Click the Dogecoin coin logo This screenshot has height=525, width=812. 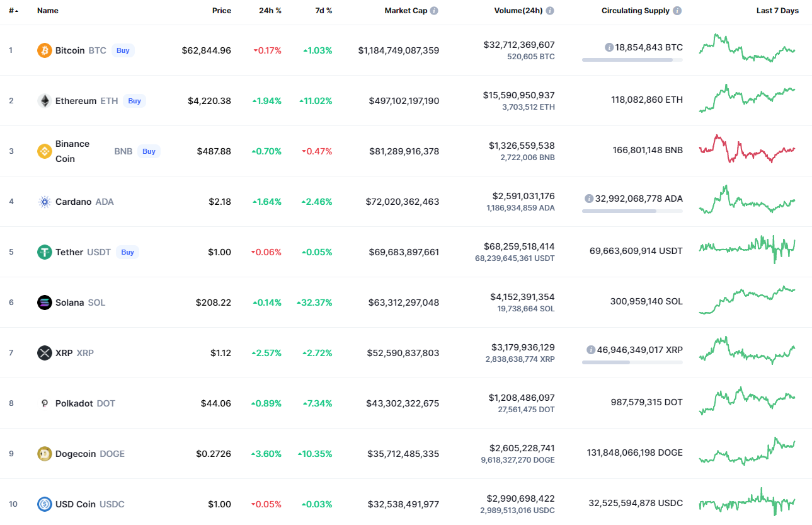tap(44, 454)
